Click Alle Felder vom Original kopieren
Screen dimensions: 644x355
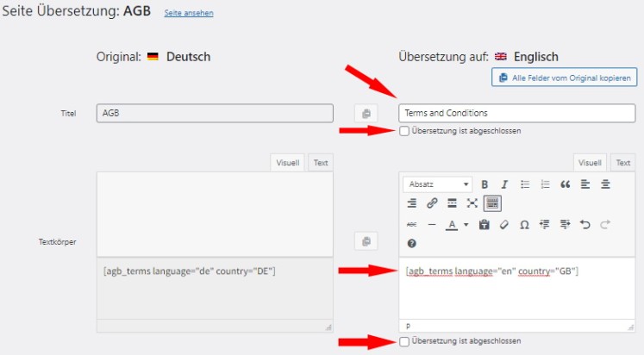565,78
